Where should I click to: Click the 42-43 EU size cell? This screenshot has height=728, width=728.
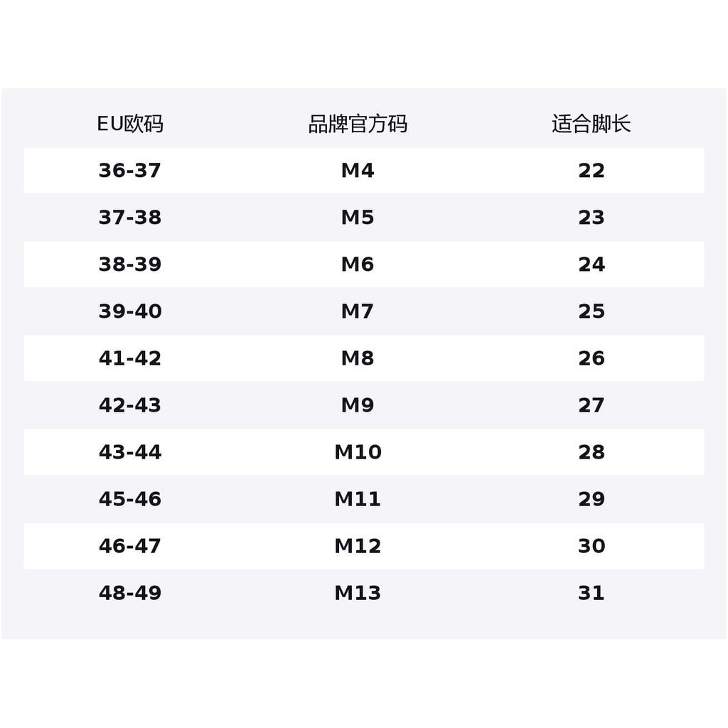pyautogui.click(x=130, y=405)
